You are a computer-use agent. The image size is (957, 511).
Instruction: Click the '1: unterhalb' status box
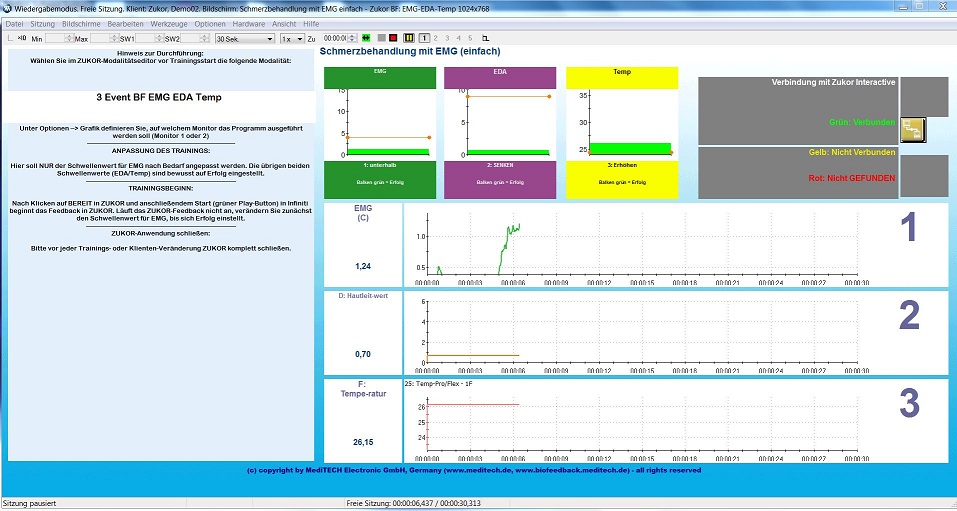click(380, 179)
